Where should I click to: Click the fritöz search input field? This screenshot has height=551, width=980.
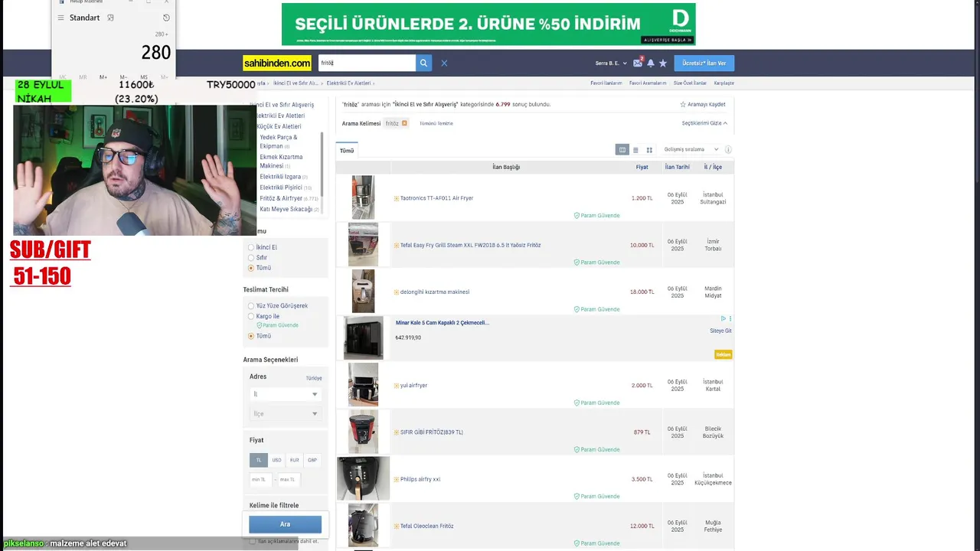367,64
